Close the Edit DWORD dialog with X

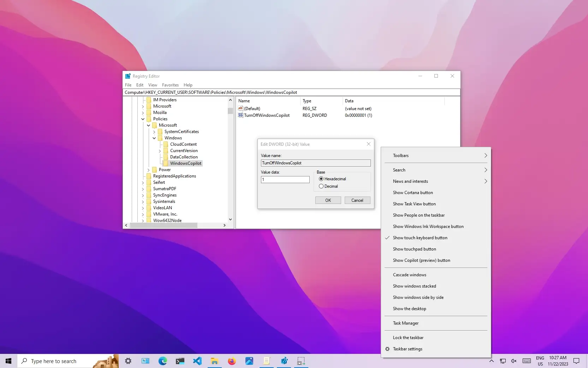point(368,144)
